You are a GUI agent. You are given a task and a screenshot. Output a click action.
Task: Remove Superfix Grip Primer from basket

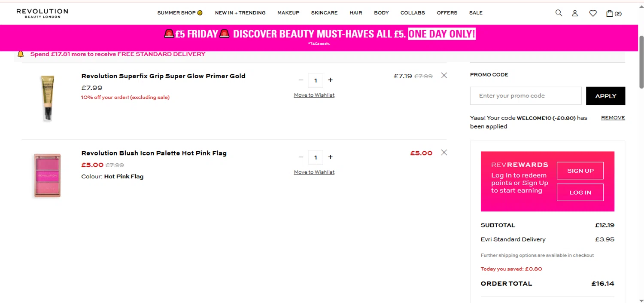point(444,76)
